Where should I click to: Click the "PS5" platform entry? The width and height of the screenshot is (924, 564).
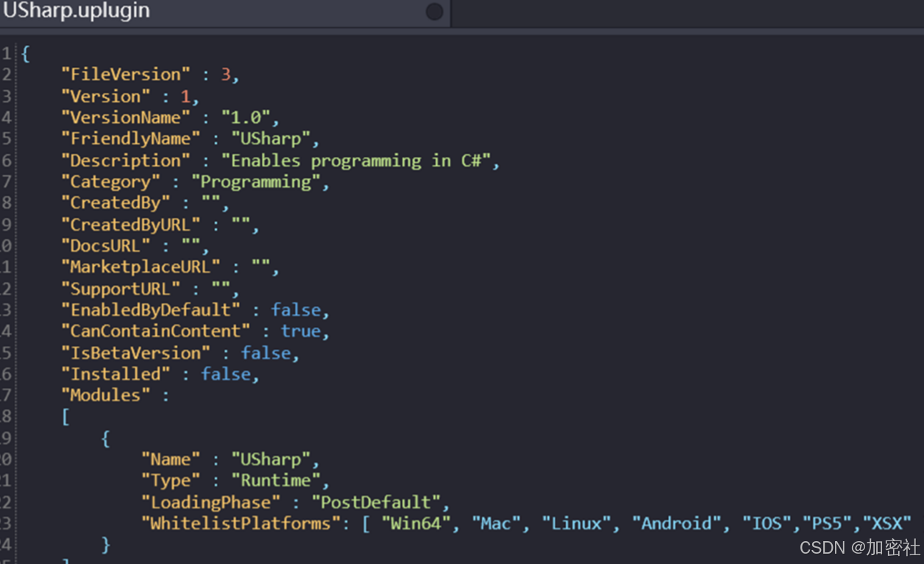tap(826, 524)
